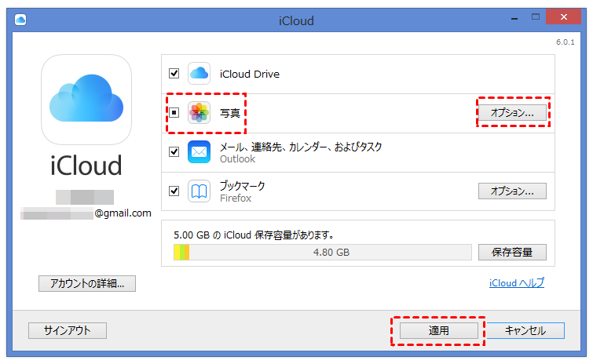Click the サインアウト button
593x364 pixels.
68,331
